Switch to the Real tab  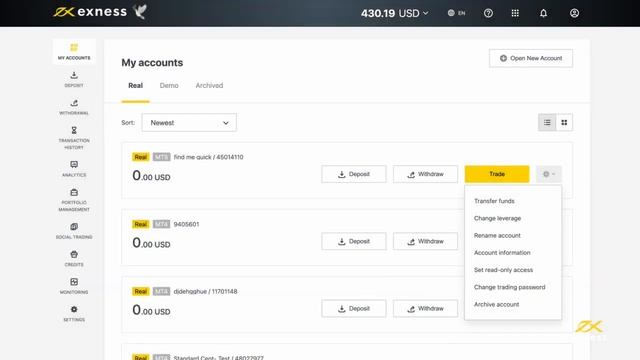click(136, 85)
